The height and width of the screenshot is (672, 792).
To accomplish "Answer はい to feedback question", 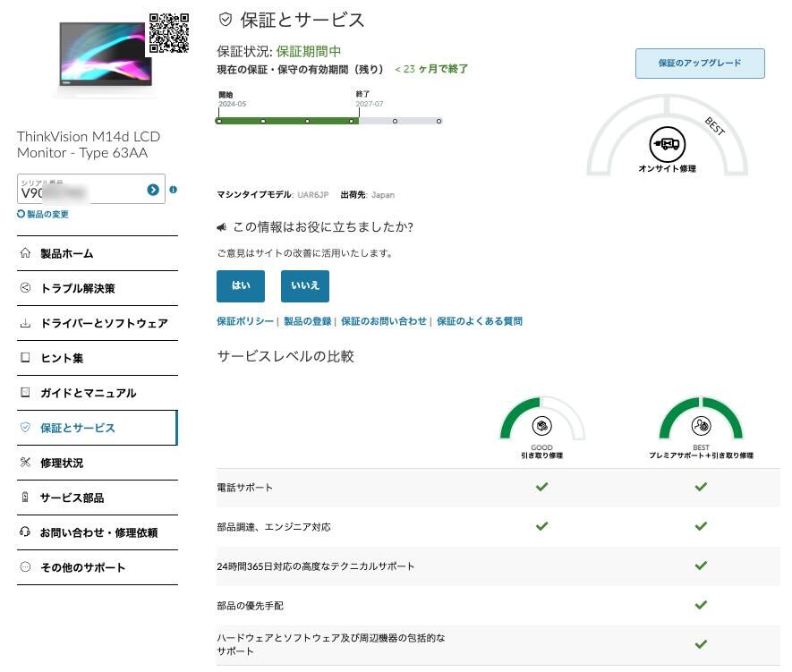I will (x=241, y=285).
